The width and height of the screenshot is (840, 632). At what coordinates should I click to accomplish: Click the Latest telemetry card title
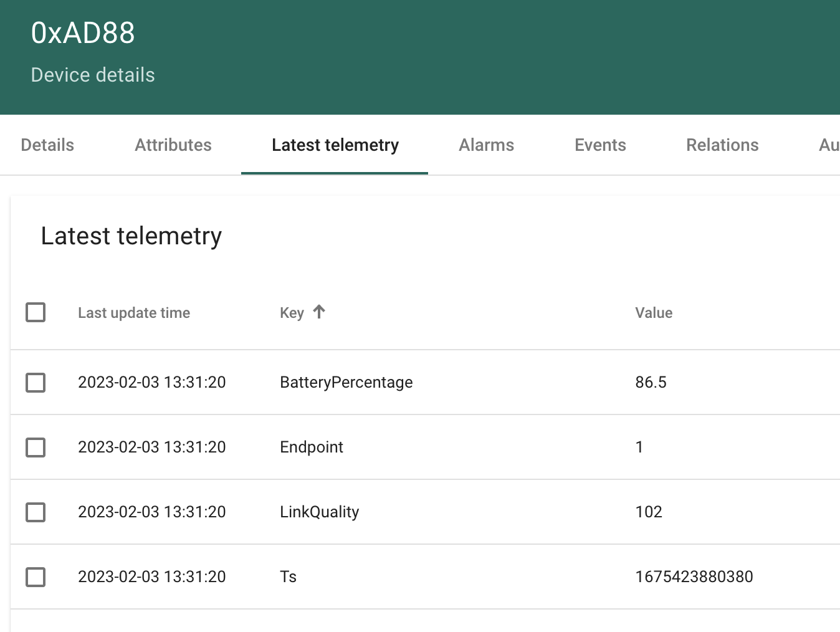(131, 236)
